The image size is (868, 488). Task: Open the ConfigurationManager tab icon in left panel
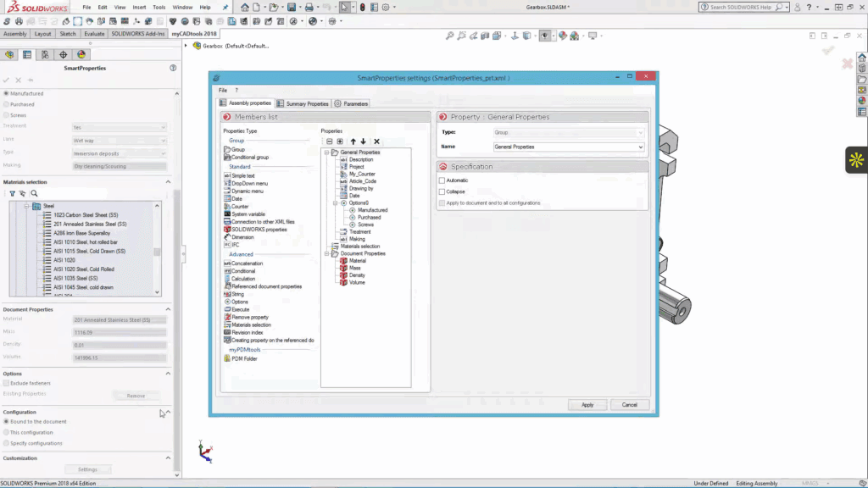(x=45, y=54)
